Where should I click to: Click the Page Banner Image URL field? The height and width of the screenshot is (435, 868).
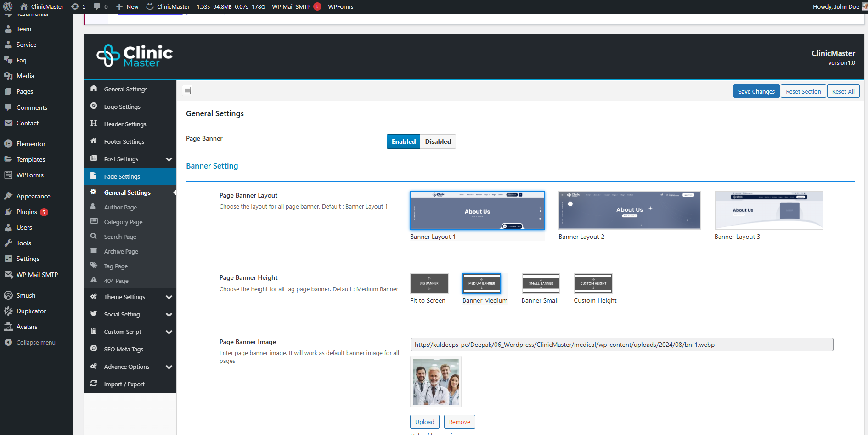pos(621,345)
